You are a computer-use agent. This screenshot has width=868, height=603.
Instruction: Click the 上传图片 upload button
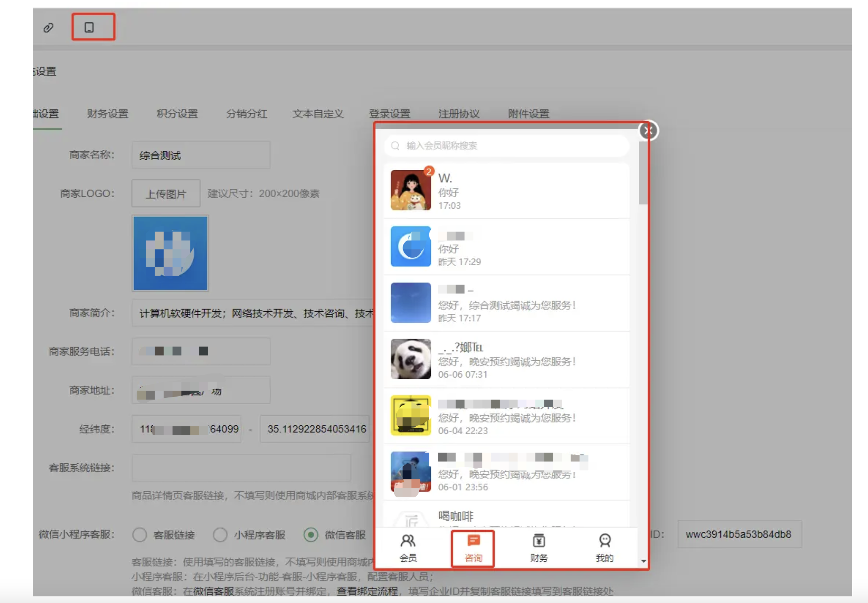(166, 194)
